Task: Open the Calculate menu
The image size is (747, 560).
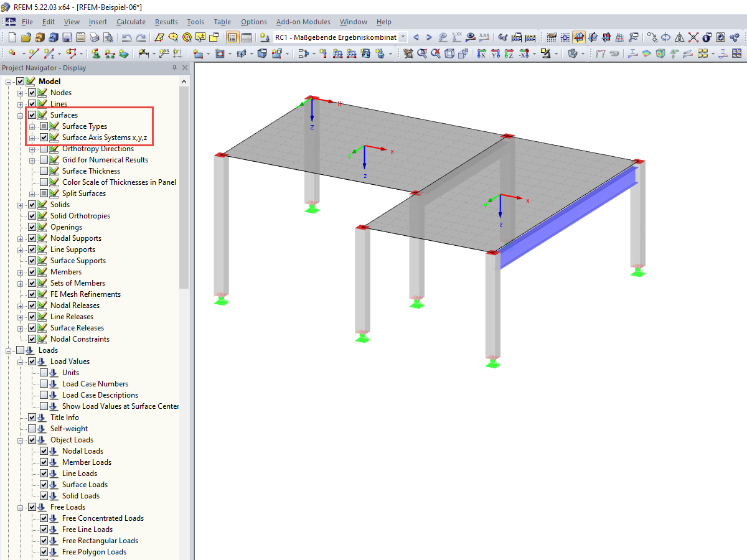Action: pyautogui.click(x=131, y=22)
